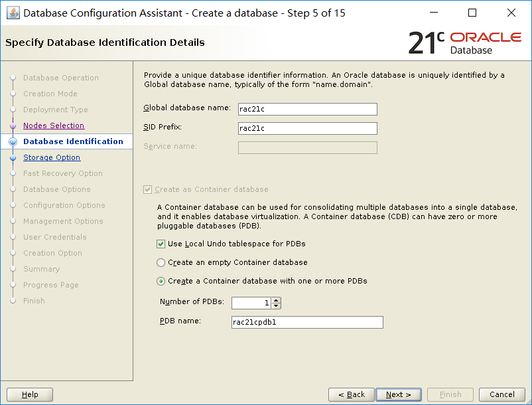Click User Credentials step
The image size is (532, 405).
[54, 237]
